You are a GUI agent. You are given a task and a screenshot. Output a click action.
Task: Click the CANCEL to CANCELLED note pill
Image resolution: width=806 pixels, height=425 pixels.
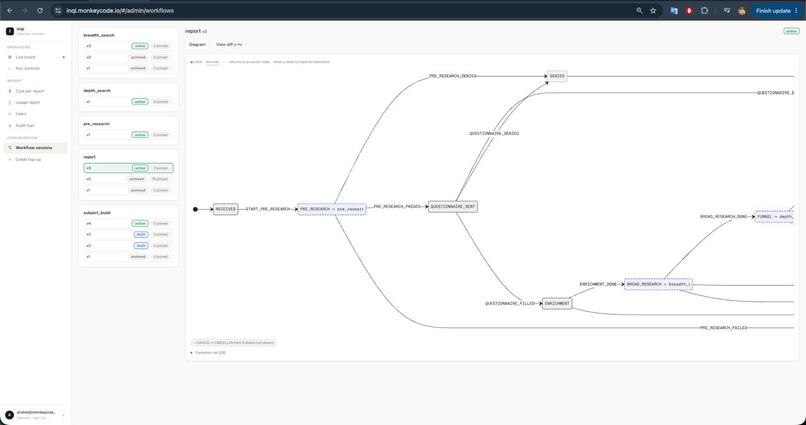coord(233,342)
